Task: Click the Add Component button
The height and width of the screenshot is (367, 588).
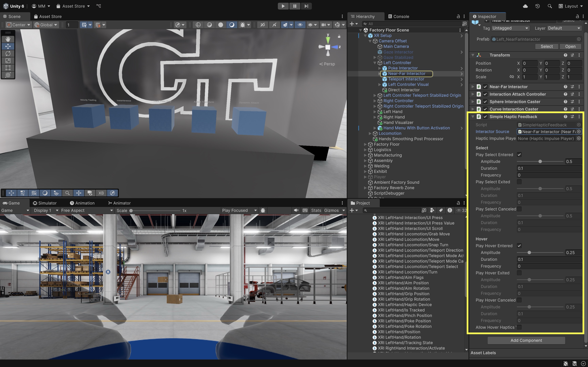Action: click(526, 340)
